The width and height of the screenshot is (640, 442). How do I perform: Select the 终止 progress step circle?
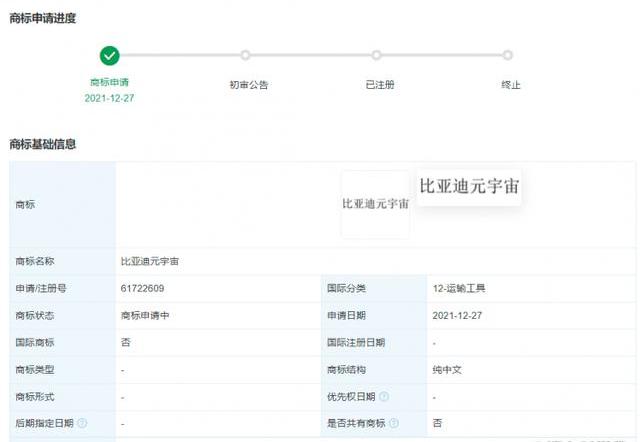[x=507, y=55]
